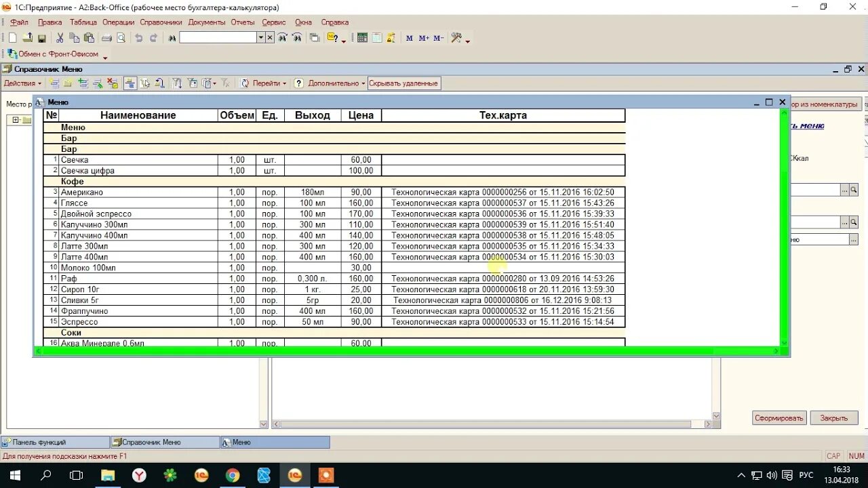Click the Print icon in the main toolbar
Viewport: 868px width, 488px height.
107,38
